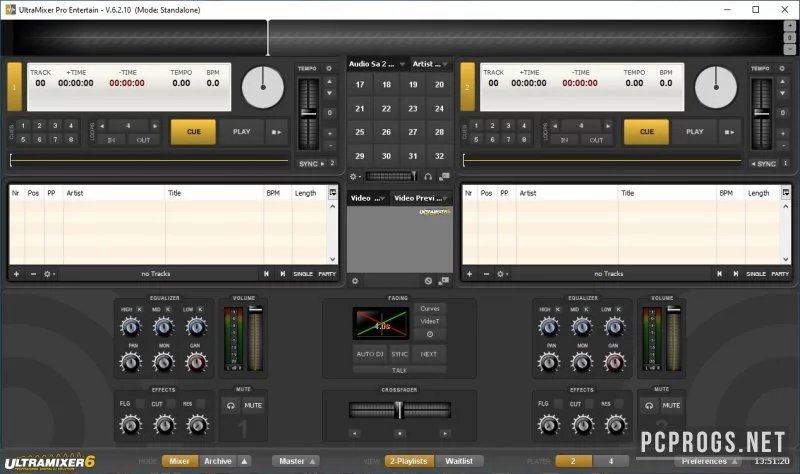This screenshot has height=474, width=800.
Task: Open the Artist dropdown above the sample pads
Action: 430,64
